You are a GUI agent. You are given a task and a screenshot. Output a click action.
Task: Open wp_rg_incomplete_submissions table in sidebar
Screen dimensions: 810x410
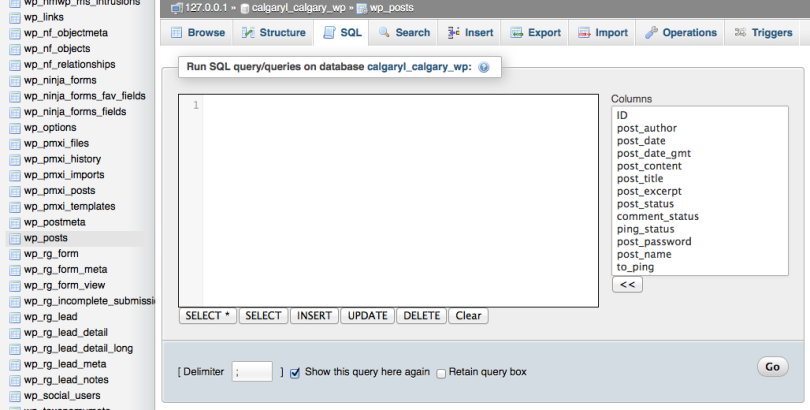point(89,301)
